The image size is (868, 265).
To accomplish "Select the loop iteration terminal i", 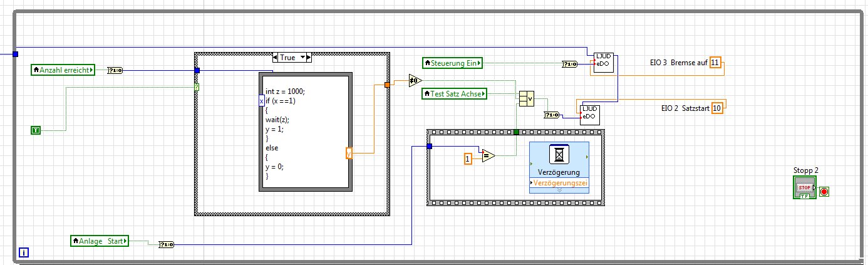I will pos(24,253).
